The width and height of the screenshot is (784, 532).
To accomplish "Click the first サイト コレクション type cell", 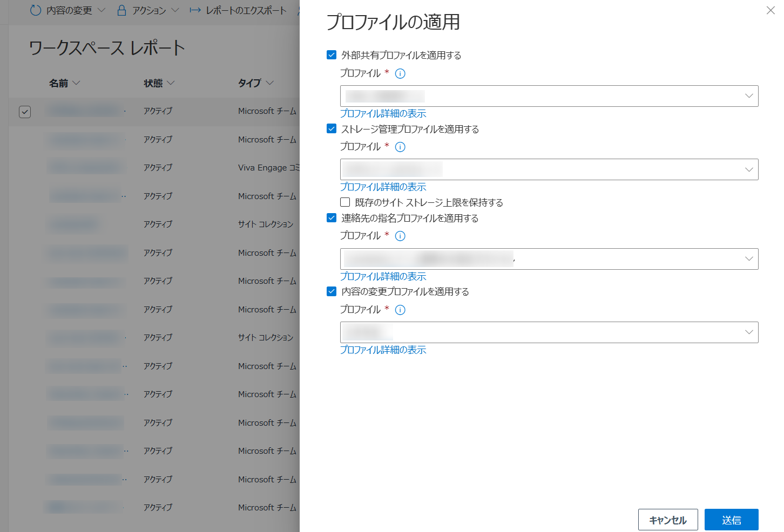I will pyautogui.click(x=266, y=224).
